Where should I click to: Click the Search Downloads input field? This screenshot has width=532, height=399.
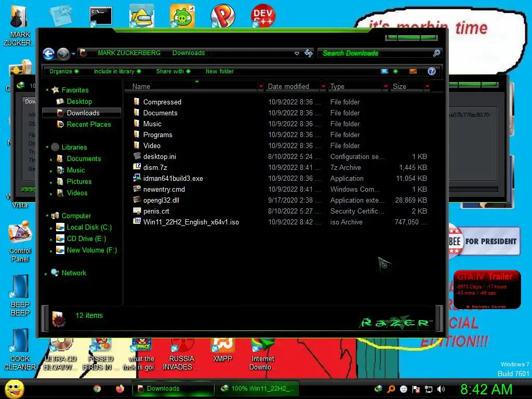point(376,54)
